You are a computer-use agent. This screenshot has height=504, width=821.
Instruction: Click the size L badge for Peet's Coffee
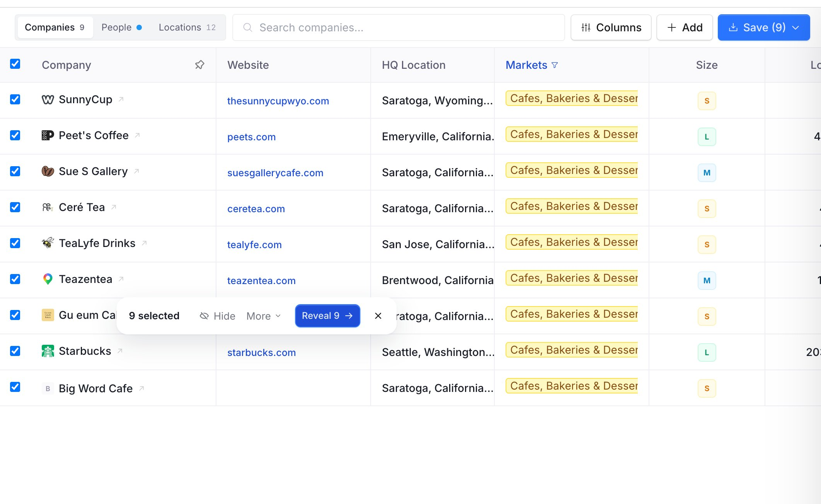(x=707, y=137)
